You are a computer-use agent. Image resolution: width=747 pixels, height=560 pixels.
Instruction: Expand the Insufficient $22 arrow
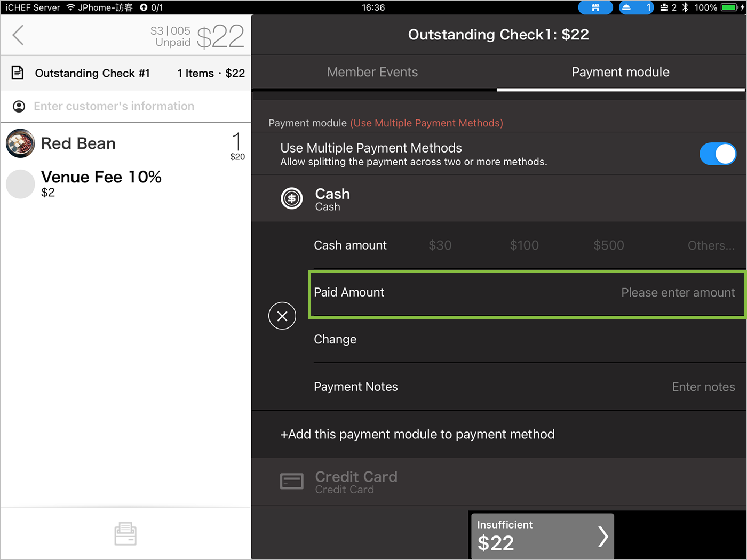tap(602, 537)
